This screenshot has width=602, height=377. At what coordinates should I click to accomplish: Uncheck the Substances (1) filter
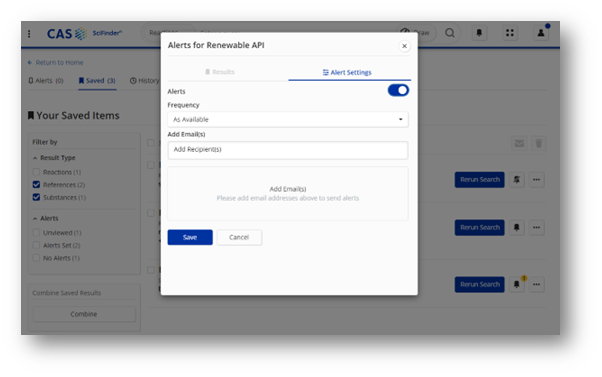tap(36, 197)
